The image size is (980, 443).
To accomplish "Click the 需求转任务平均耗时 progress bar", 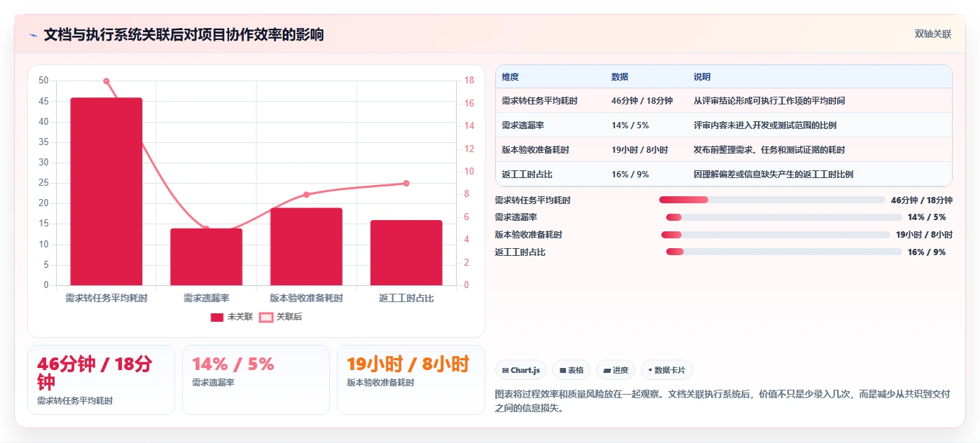I will [772, 200].
